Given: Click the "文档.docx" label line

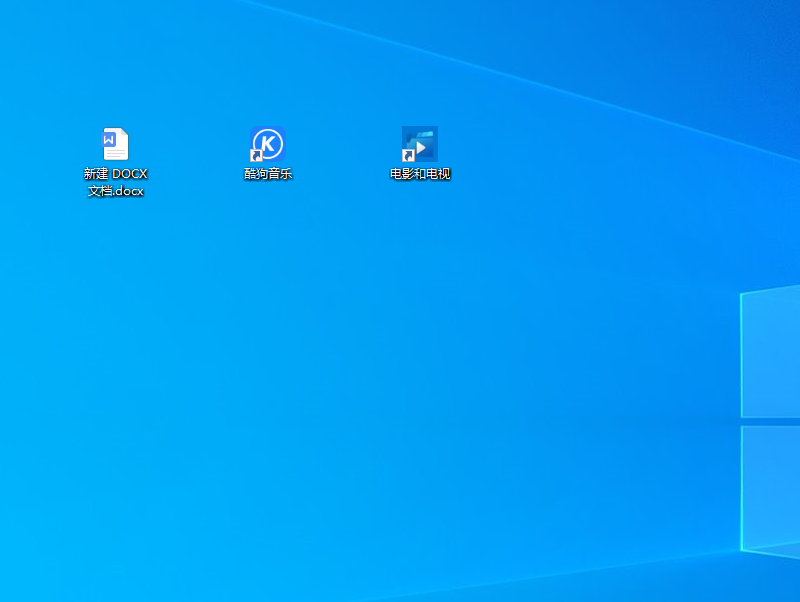Looking at the screenshot, I should click(115, 191).
